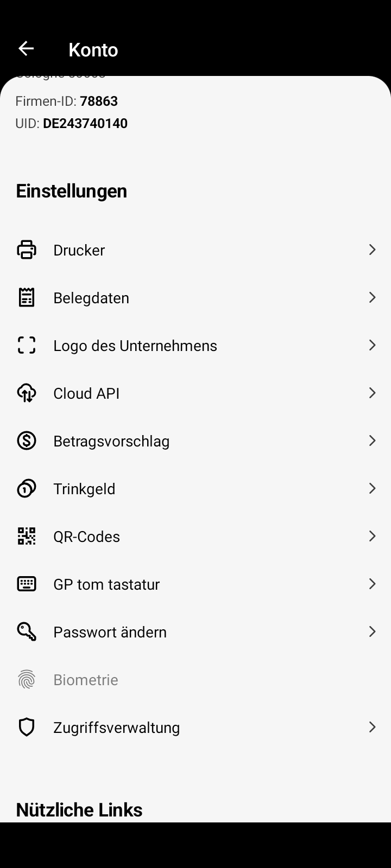Tap the dollar coin icon for Betragsvorschlag
Viewport: 391px width, 868px height.
(27, 441)
